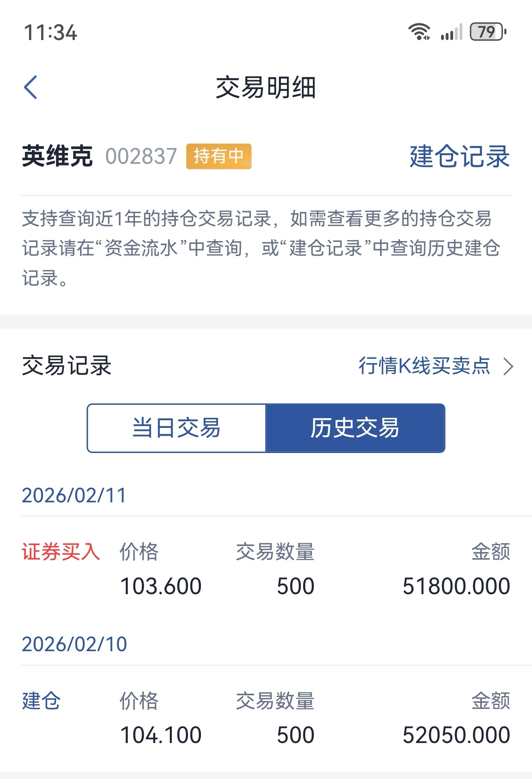Tap the clock showing 11:34
The width and height of the screenshot is (532, 779).
pyautogui.click(x=51, y=32)
